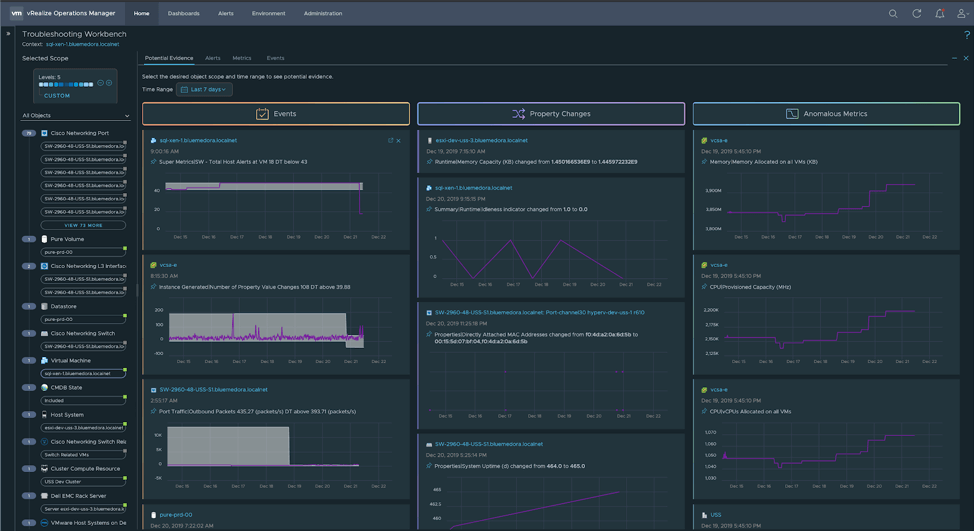Click the CUSTOM scope link
The image size is (974, 531).
(57, 96)
